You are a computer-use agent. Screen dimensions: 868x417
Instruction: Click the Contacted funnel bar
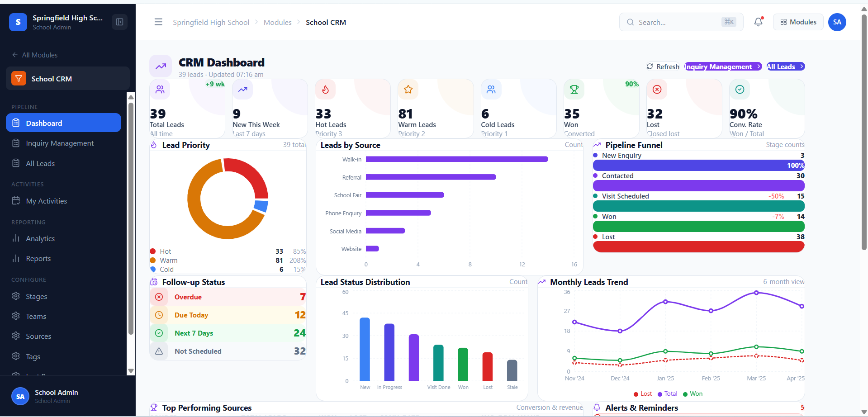click(699, 185)
